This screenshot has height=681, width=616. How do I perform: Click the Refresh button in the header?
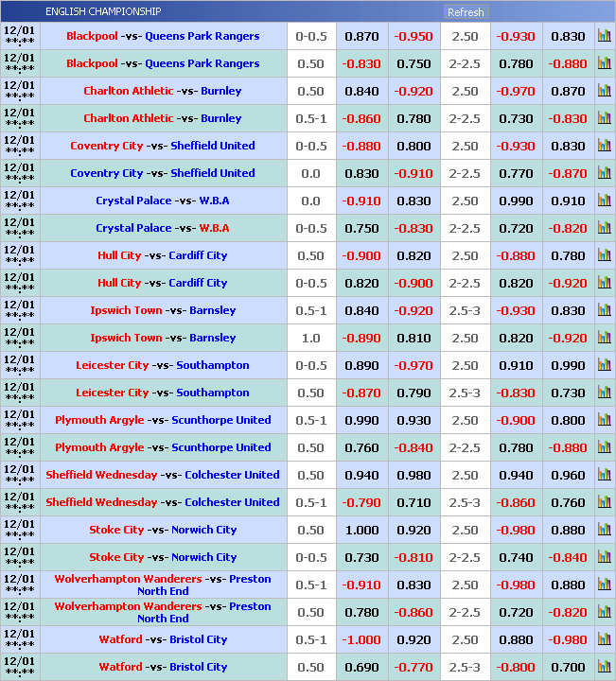pyautogui.click(x=465, y=12)
